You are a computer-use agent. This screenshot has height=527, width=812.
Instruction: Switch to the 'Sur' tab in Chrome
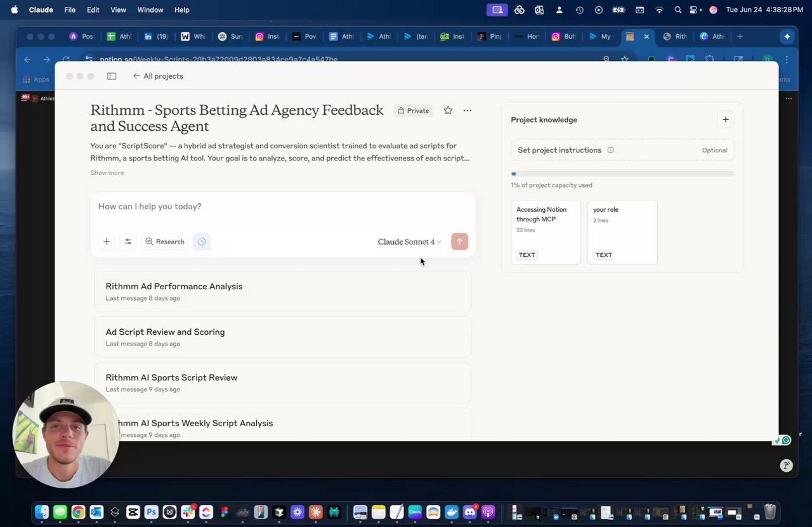click(230, 36)
